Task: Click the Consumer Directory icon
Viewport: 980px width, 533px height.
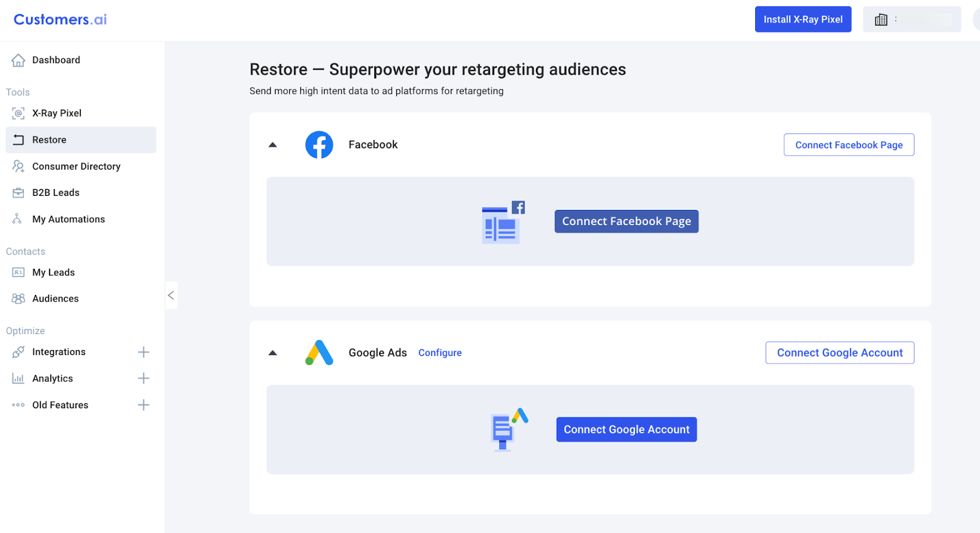Action: coord(18,166)
